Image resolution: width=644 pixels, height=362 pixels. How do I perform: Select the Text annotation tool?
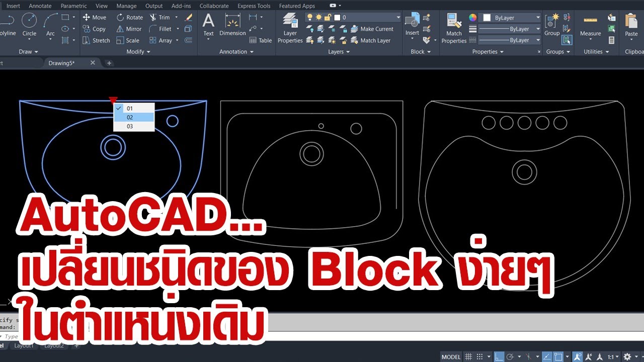[x=208, y=25]
